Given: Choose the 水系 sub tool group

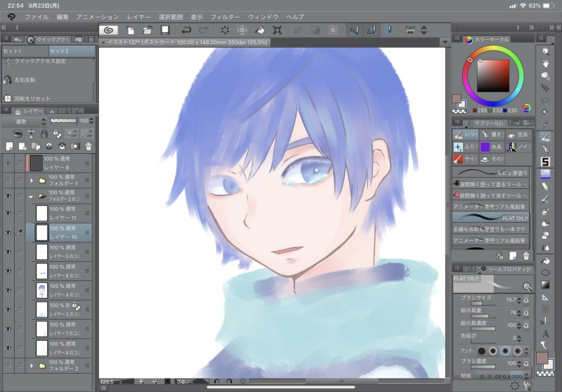Looking at the screenshot, I should pyautogui.click(x=492, y=147).
